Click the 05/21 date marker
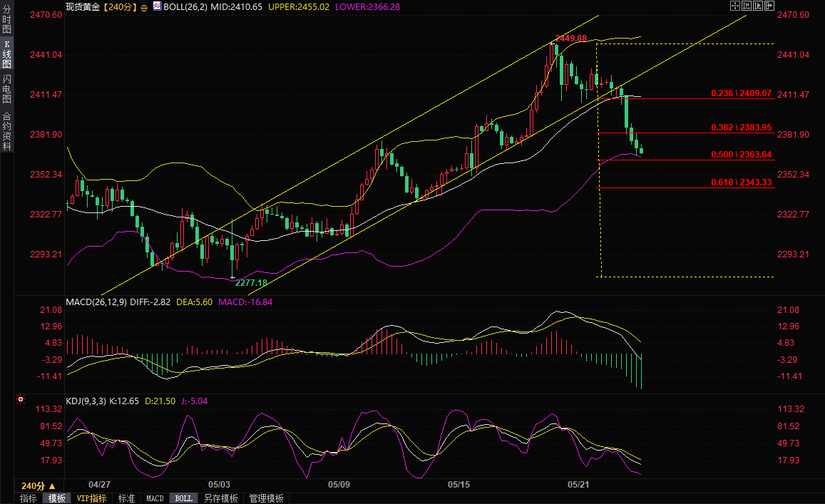Viewport: 825px width, 504px height. click(578, 485)
